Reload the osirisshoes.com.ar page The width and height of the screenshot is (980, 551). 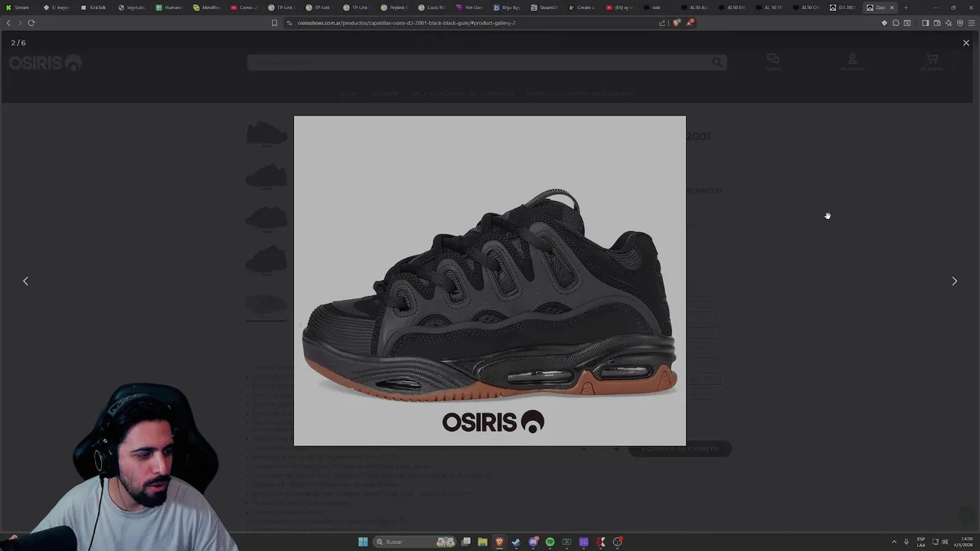(31, 23)
